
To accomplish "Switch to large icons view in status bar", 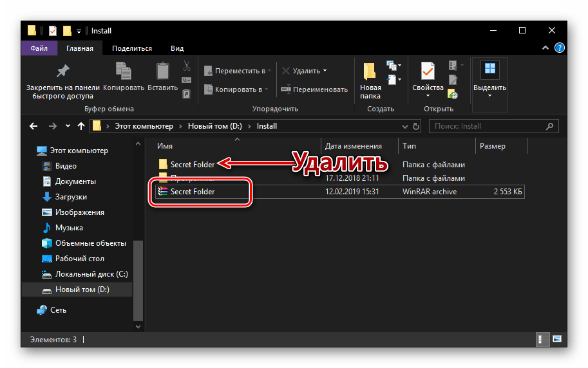I will (x=557, y=339).
